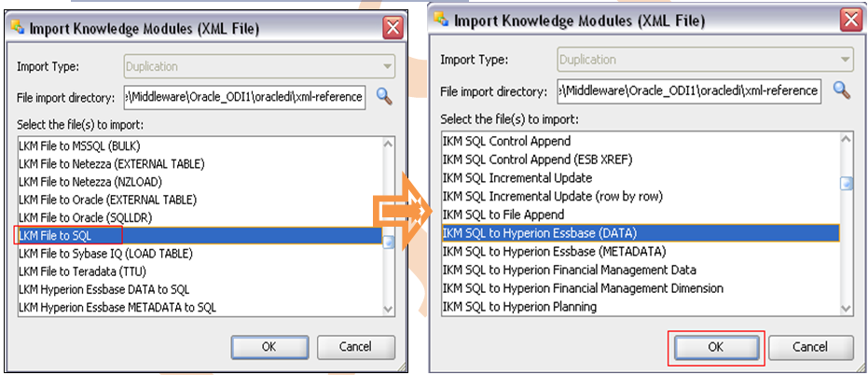
Task: Select LKM File to Oracle (SQLLDR)
Action: (200, 217)
